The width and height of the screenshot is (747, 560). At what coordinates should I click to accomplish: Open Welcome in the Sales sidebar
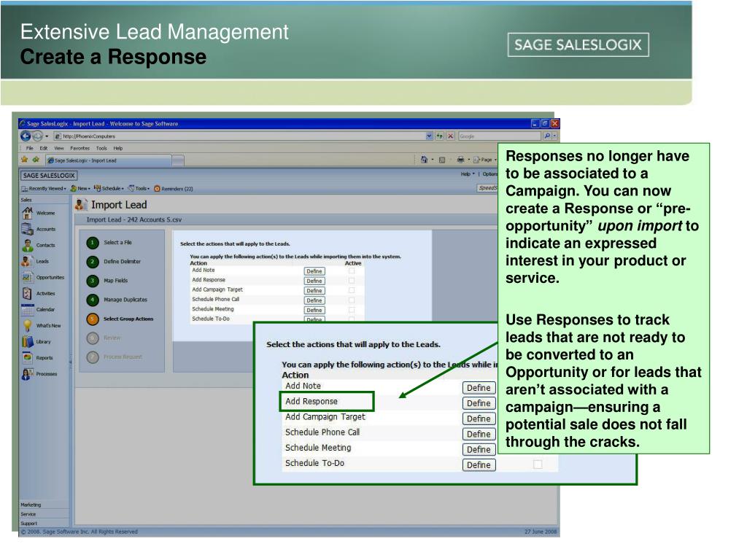pos(39,213)
